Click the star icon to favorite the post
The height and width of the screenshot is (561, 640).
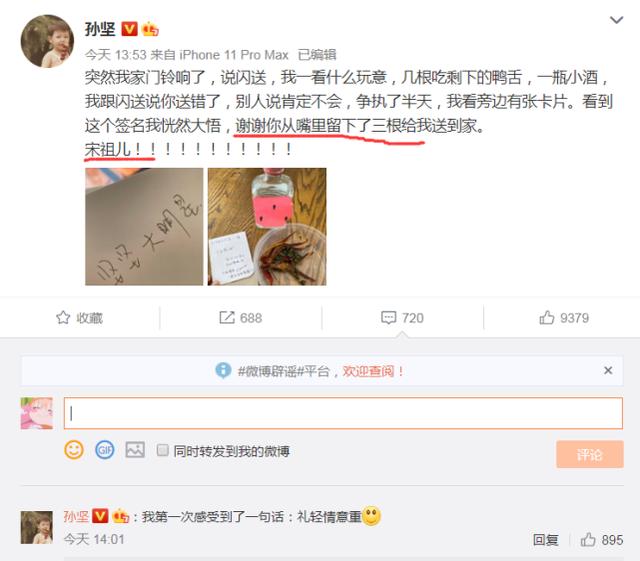pos(63,317)
